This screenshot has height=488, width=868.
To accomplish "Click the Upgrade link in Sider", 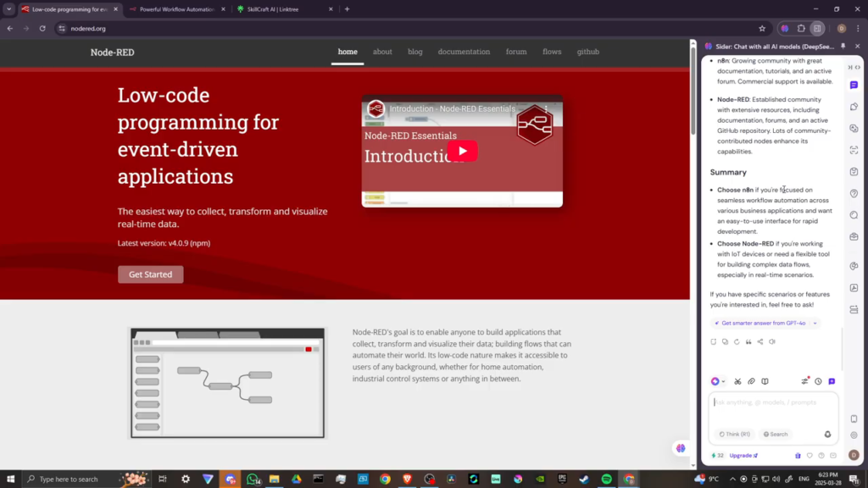I will click(743, 455).
